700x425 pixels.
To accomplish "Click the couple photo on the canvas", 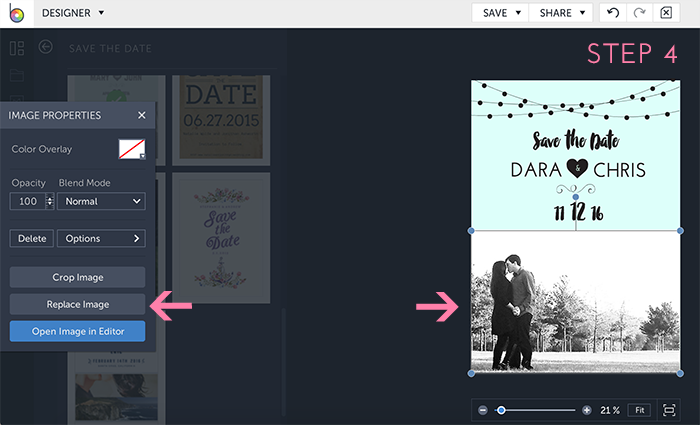I will tap(576, 302).
